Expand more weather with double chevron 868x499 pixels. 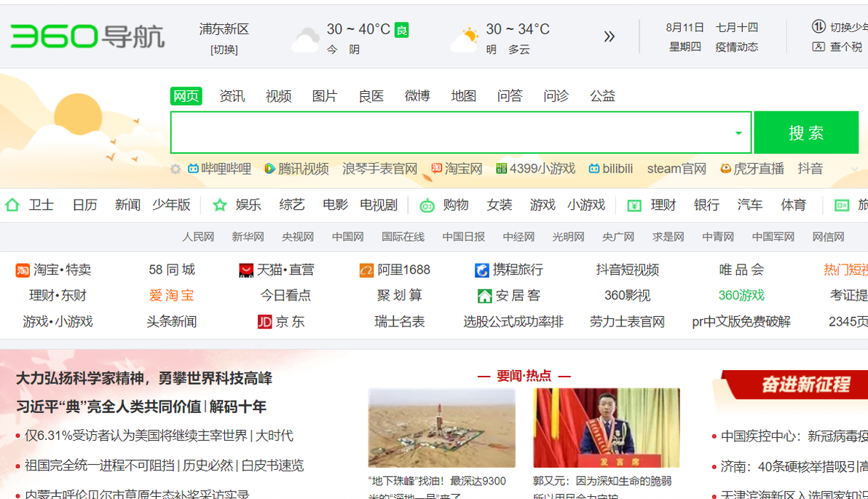[609, 37]
